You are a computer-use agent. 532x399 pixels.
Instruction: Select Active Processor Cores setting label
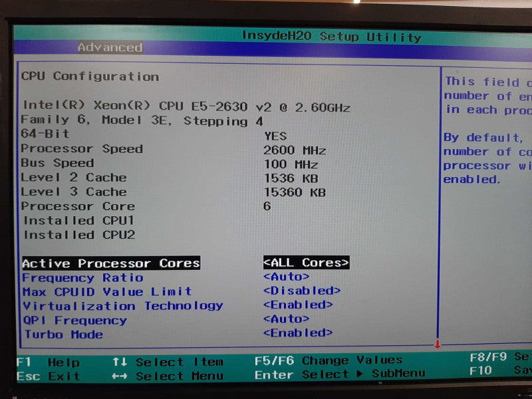[111, 263]
